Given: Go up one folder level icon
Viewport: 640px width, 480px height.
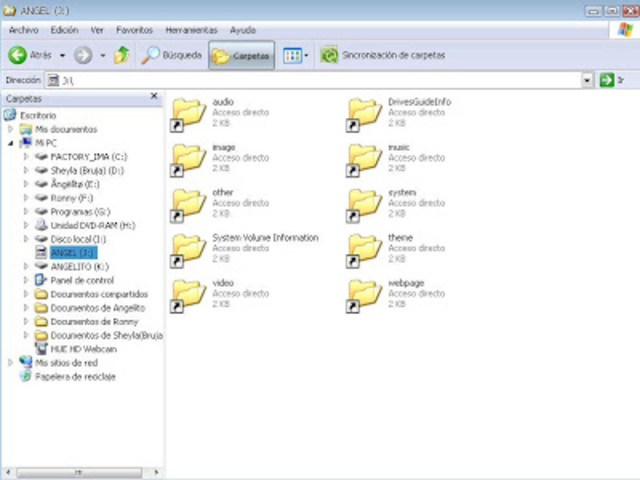Looking at the screenshot, I should coord(122,55).
